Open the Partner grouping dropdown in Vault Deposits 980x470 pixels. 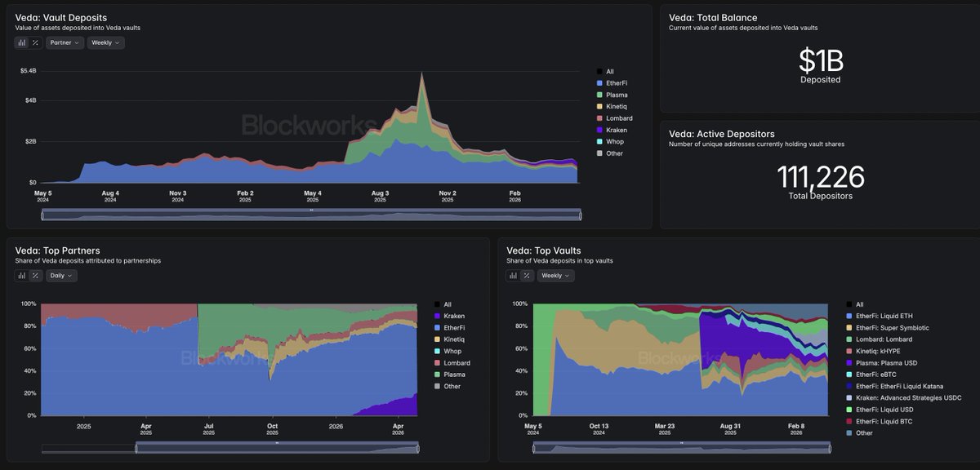[x=65, y=42]
